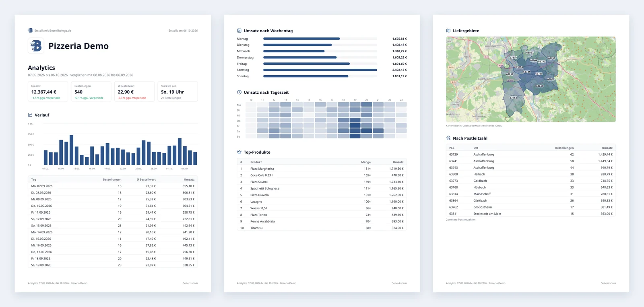Click the 'Seite 1 von 6' footer
The image size is (644, 307).
click(x=190, y=283)
